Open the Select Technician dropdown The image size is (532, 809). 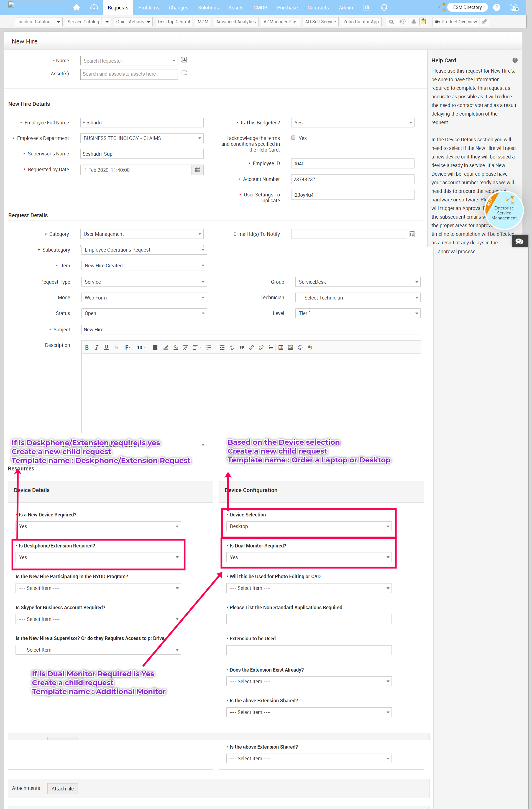(358, 298)
